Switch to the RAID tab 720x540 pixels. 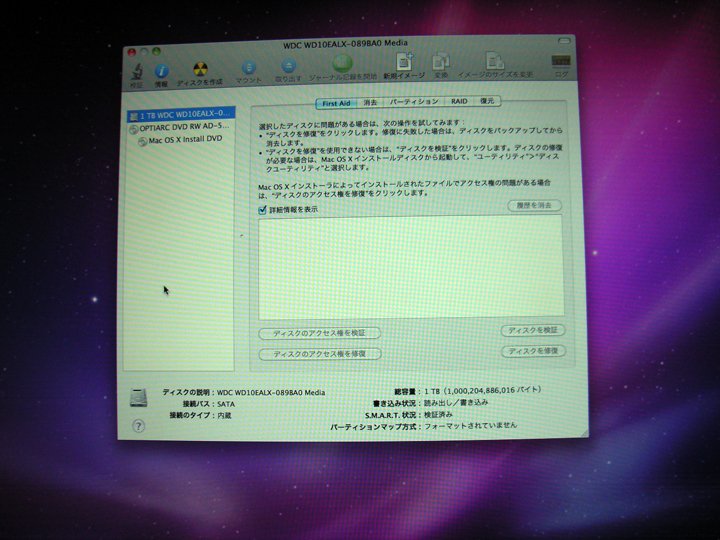click(x=459, y=101)
